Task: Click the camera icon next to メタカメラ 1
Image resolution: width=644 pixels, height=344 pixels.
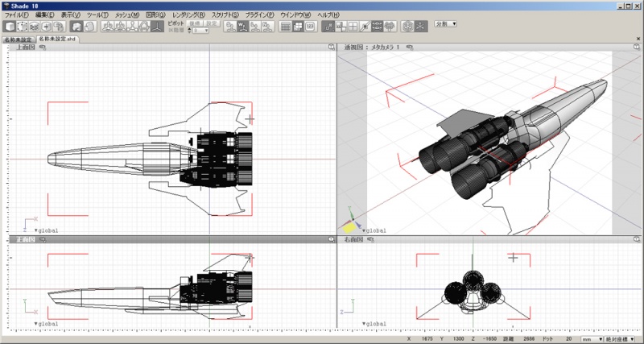Action: tap(409, 48)
